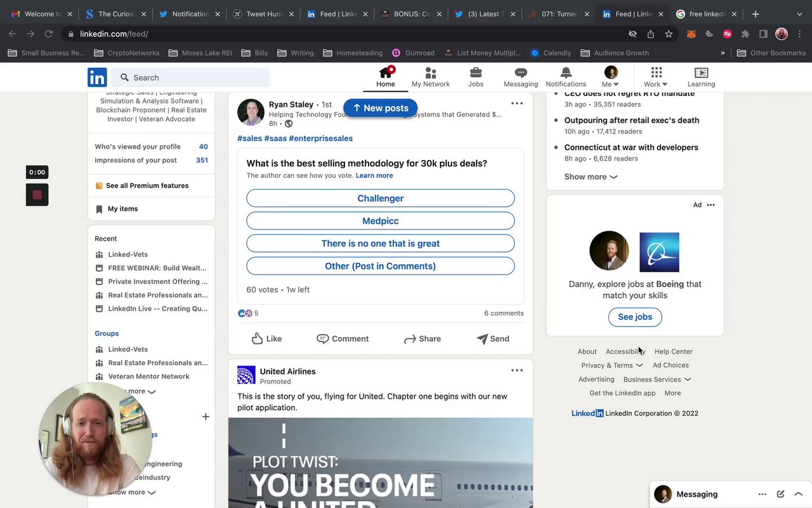The image size is (812, 508).
Task: Click the #sales hashtag
Action: click(x=249, y=138)
